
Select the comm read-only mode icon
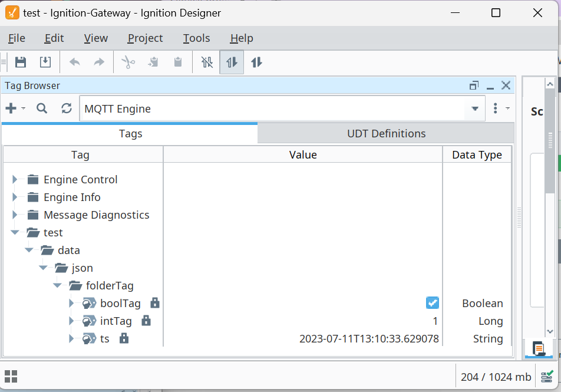pyautogui.click(x=232, y=62)
